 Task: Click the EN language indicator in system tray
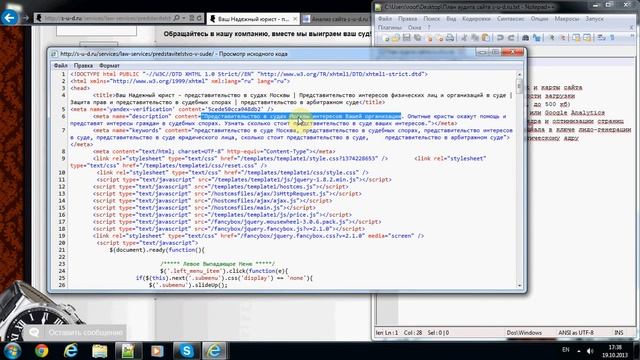click(x=565, y=350)
